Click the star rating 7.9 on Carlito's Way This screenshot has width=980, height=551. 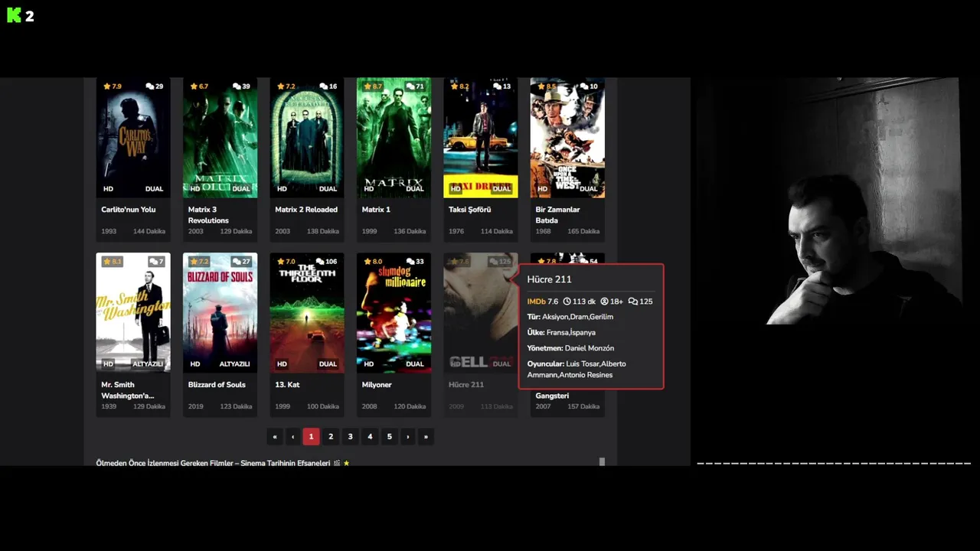click(112, 86)
